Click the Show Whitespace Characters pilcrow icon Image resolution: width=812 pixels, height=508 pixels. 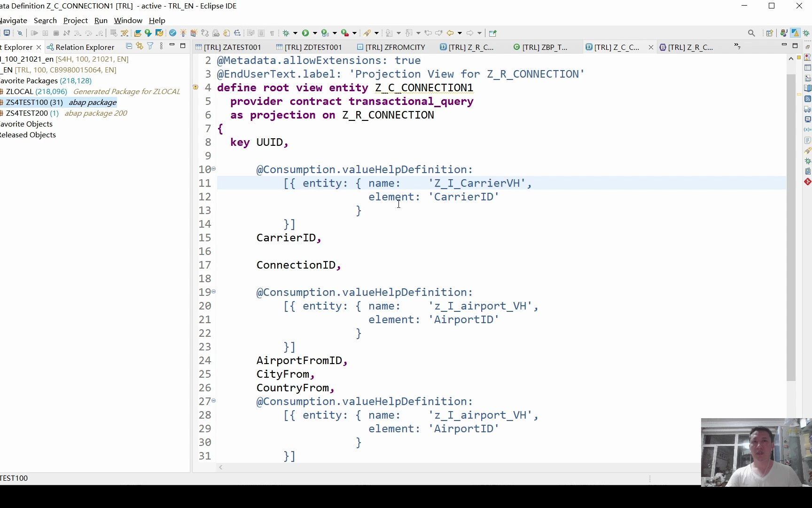coord(272,33)
